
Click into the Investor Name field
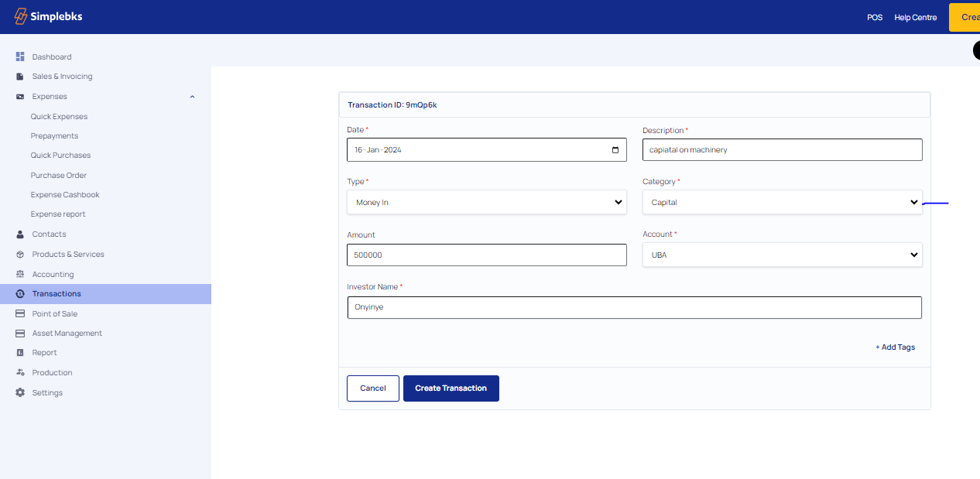[634, 307]
